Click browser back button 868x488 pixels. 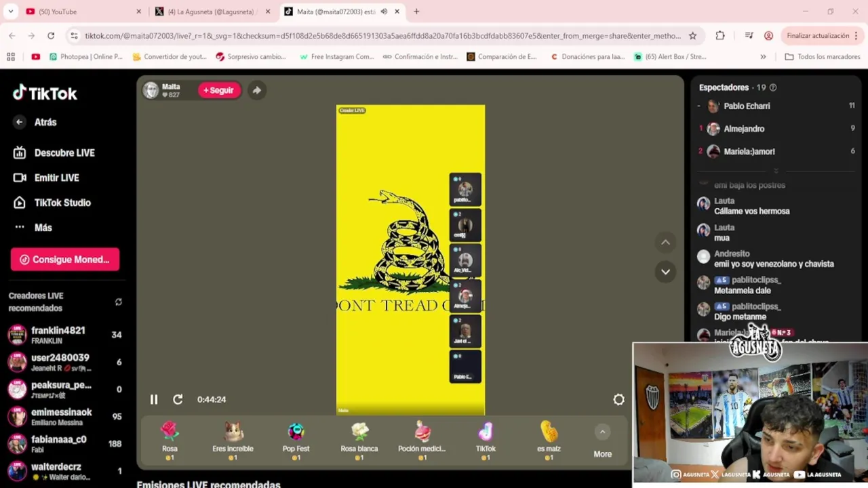pyautogui.click(x=12, y=36)
